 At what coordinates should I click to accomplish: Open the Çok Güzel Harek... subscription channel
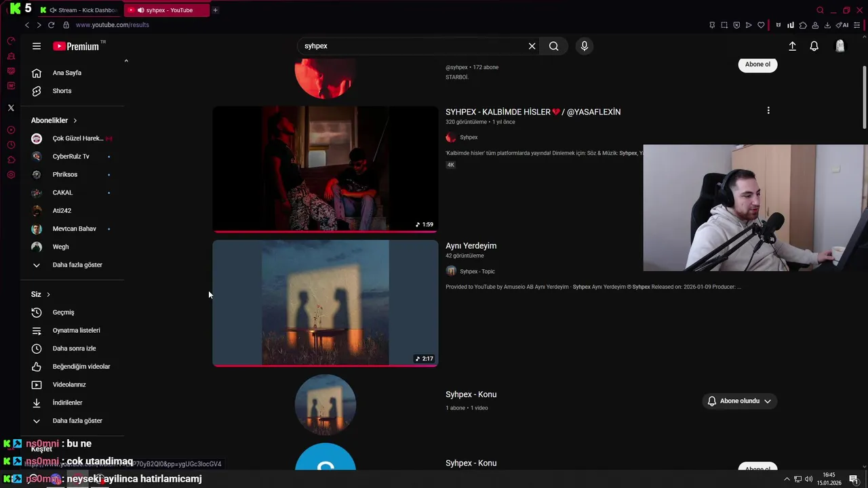72,138
